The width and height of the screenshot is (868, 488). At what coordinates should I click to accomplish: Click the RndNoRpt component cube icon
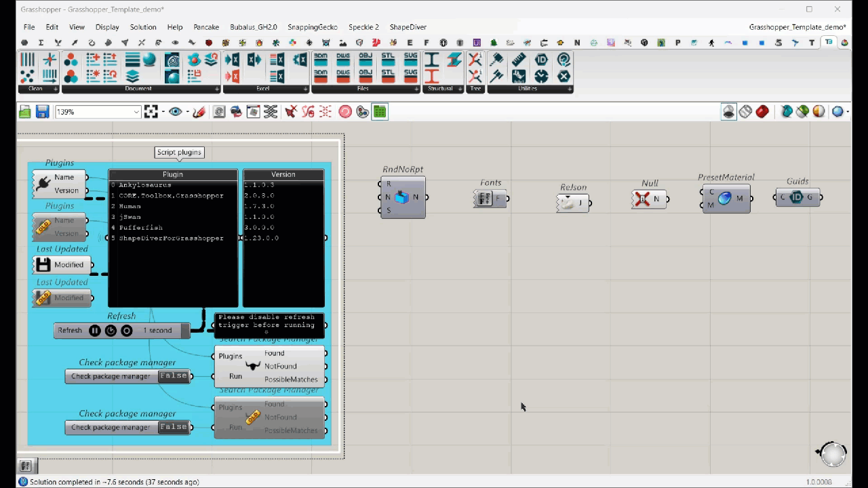click(401, 197)
